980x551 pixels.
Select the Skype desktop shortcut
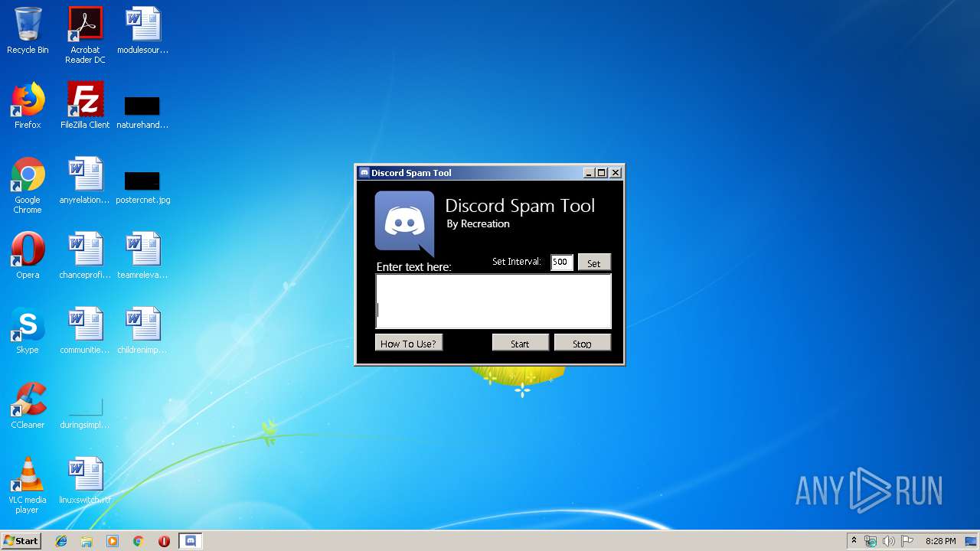[x=28, y=331]
